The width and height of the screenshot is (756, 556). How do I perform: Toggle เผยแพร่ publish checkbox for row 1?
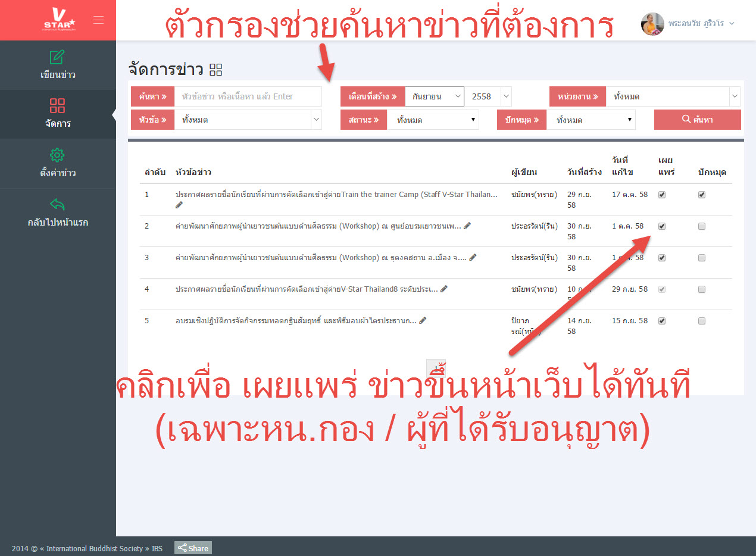click(x=662, y=195)
